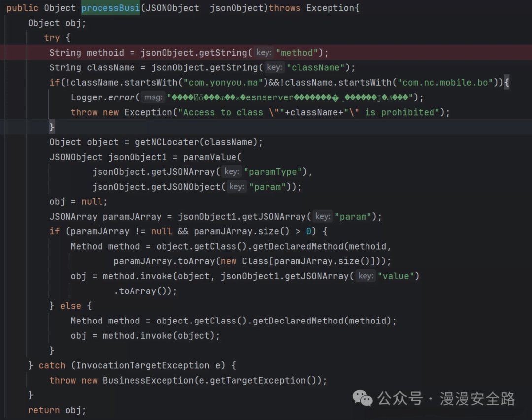Click the highlighted processBusi method name
The width and height of the screenshot is (532, 420).
click(x=111, y=8)
